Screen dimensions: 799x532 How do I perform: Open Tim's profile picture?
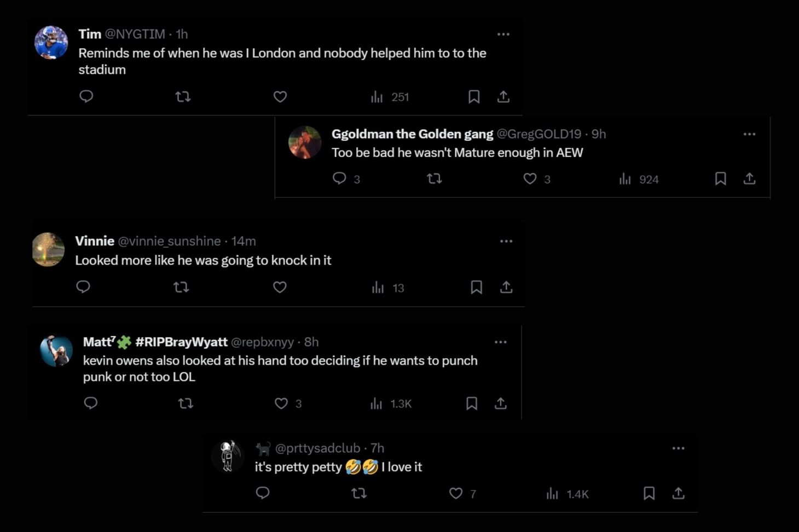pyautogui.click(x=51, y=42)
